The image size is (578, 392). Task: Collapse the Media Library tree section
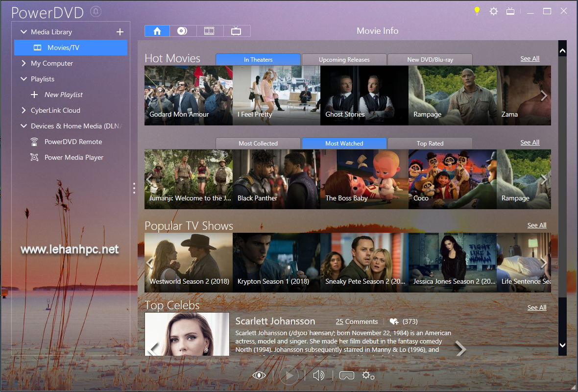[24, 32]
